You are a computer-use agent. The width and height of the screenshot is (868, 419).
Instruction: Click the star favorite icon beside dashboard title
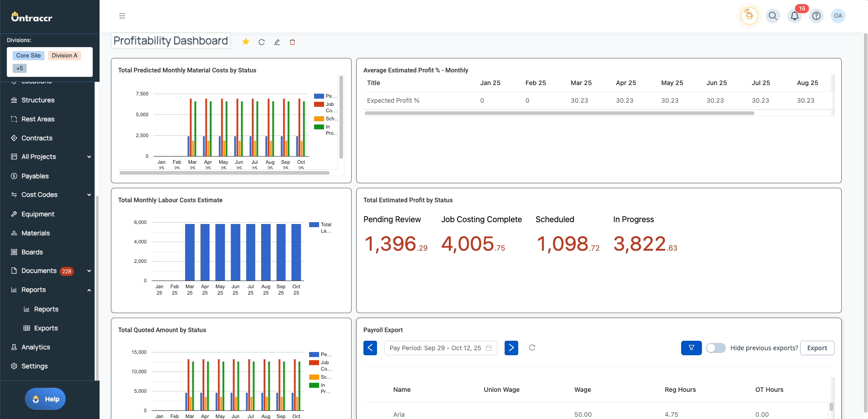[246, 42]
